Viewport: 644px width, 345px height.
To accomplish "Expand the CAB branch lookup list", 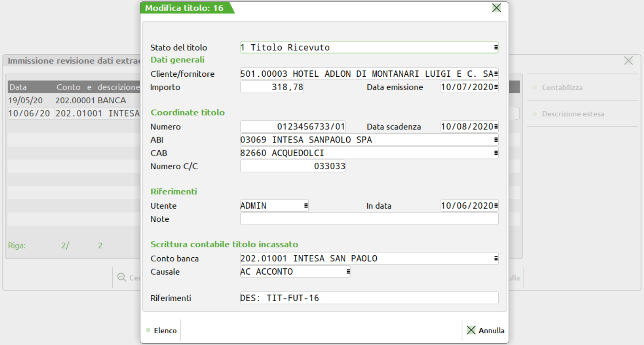I will (496, 153).
